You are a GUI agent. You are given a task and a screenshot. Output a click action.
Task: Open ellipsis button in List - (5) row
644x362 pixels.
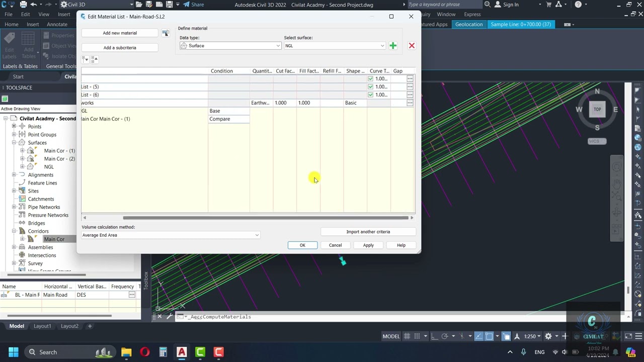[x=410, y=86]
